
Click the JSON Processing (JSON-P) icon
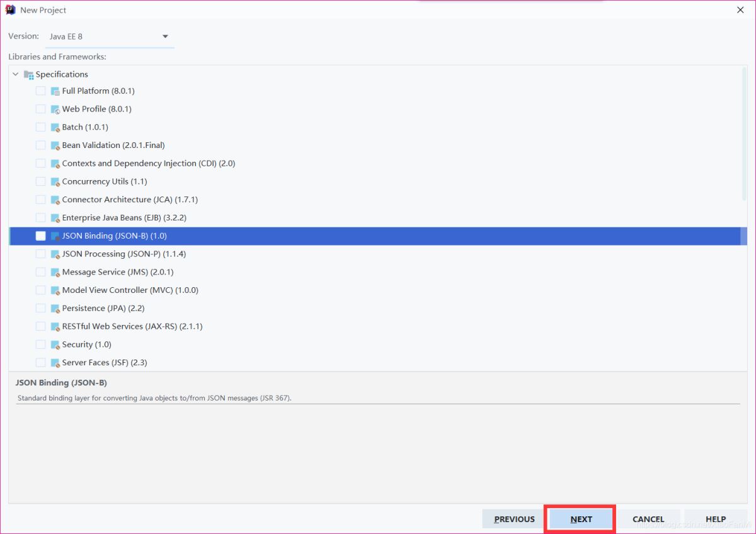coord(55,254)
